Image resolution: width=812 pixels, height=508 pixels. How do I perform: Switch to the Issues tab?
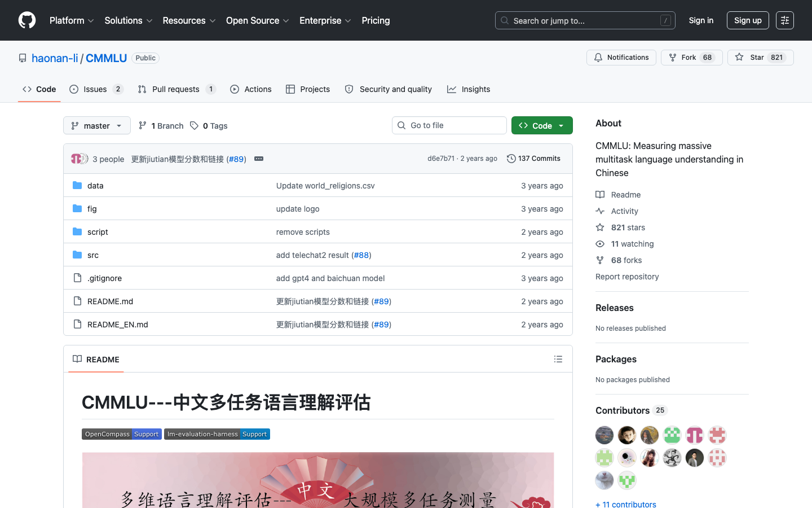96,89
